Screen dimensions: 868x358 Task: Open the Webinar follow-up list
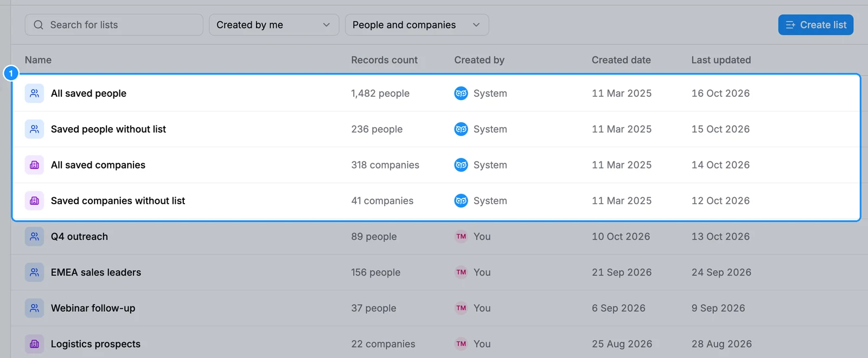tap(93, 309)
